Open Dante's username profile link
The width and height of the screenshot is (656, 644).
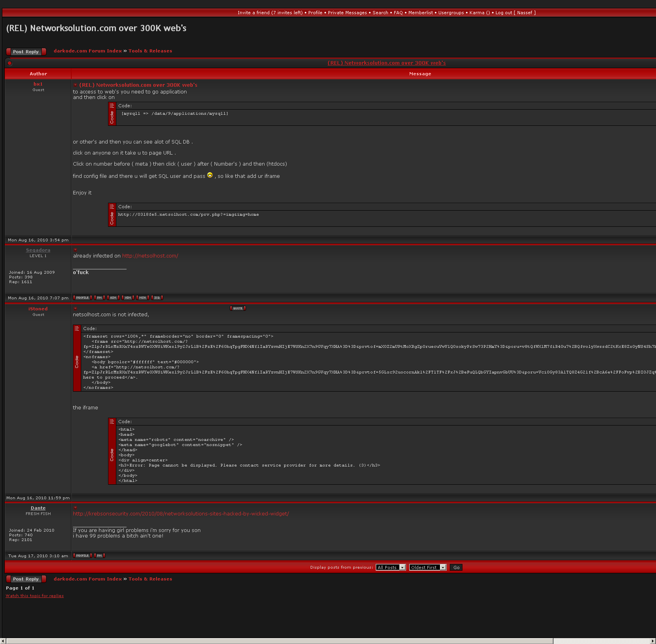tap(38, 508)
